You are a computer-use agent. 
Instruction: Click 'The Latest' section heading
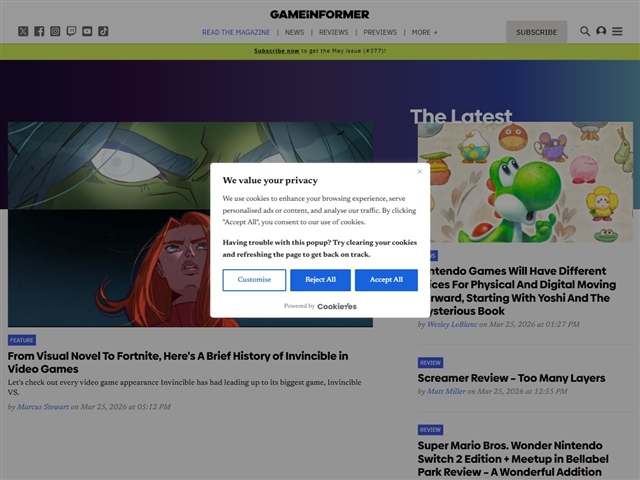pyautogui.click(x=461, y=116)
